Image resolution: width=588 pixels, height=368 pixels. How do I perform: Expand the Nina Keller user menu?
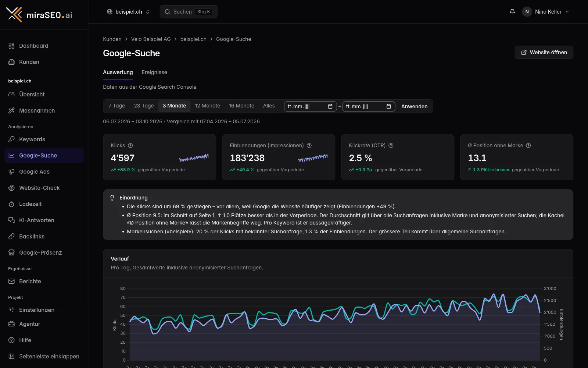click(546, 12)
